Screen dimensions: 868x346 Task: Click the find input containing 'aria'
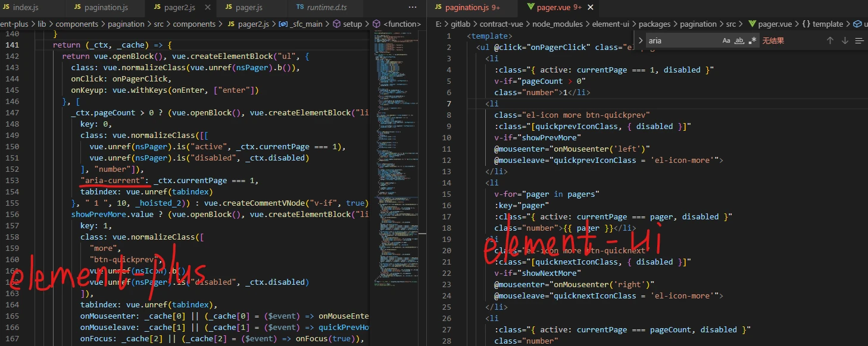tap(683, 40)
